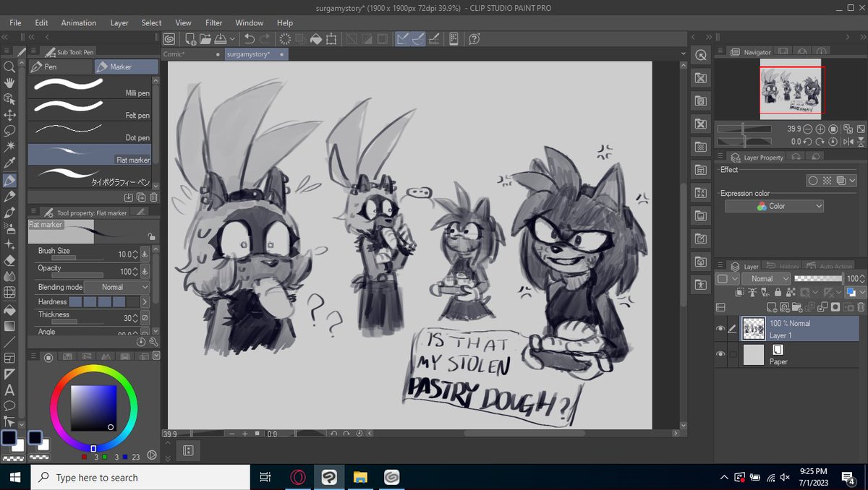Open the Filter menu
The height and width of the screenshot is (490, 868).
point(213,22)
